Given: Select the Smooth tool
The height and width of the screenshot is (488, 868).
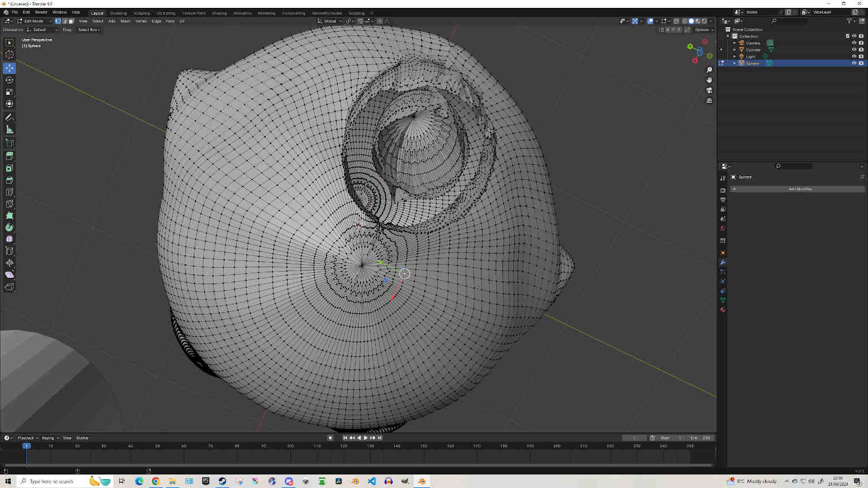Looking at the screenshot, I should pos(10,239).
